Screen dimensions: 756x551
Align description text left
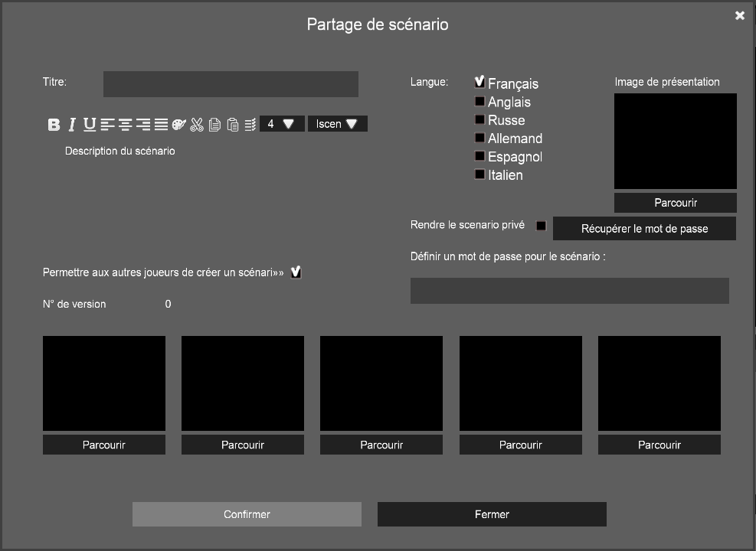[x=107, y=125]
